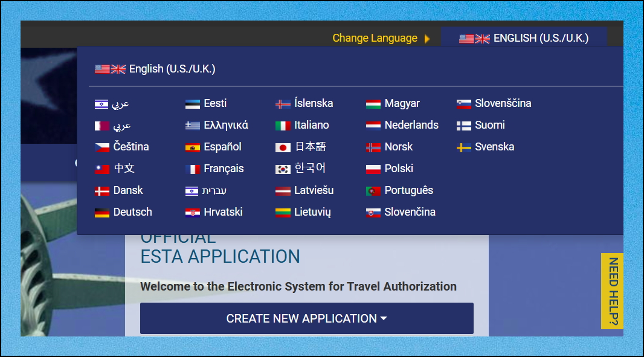This screenshot has width=644, height=357.
Task: Select Slovenščina language text
Action: (x=503, y=103)
